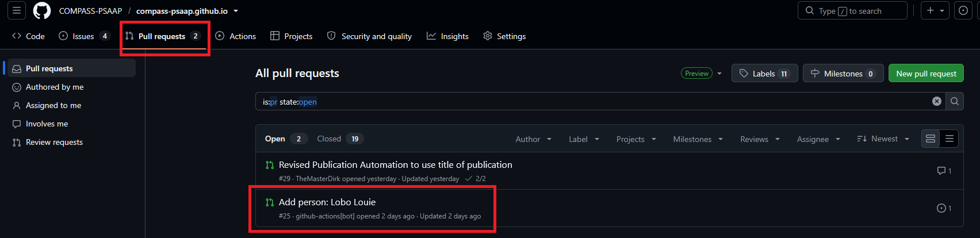Viewport: 980px width, 238px height.
Task: Click the Issues count badge 4
Action: pos(105,36)
